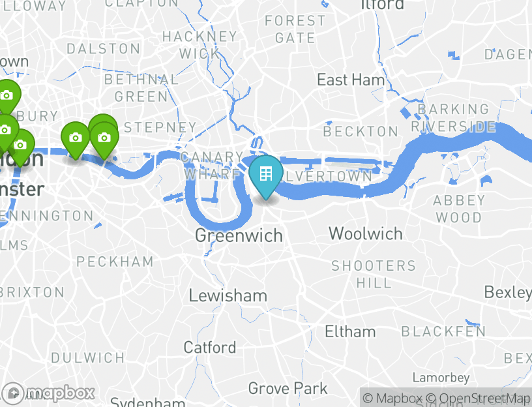Open the © Mapbox attribution link

[x=392, y=398]
